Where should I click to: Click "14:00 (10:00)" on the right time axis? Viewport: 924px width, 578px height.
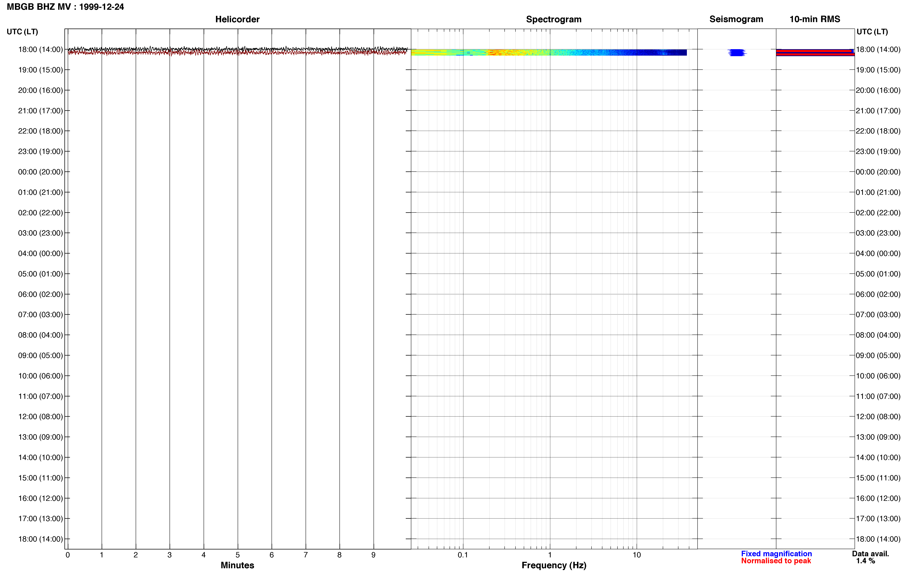click(878, 458)
